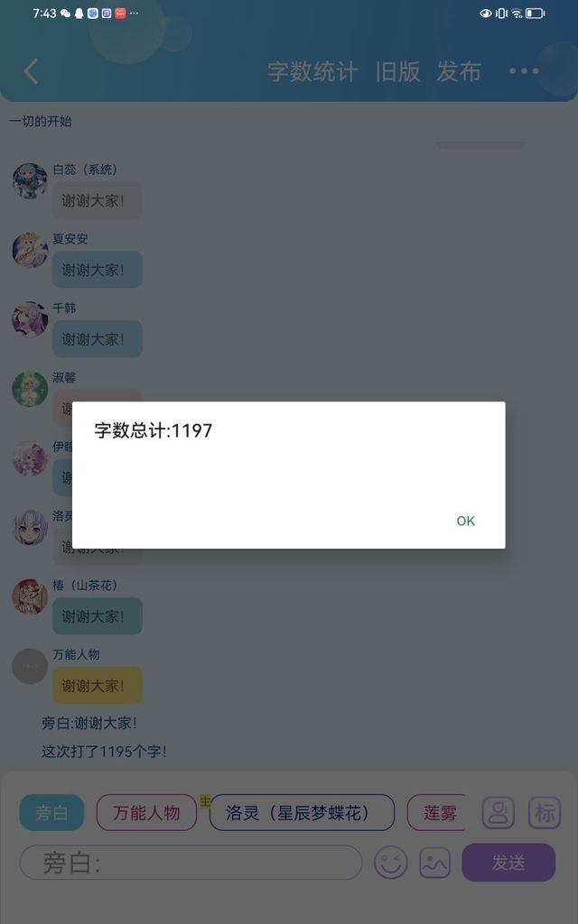Tap the 标 marker icon button
The image size is (578, 924).
545,813
